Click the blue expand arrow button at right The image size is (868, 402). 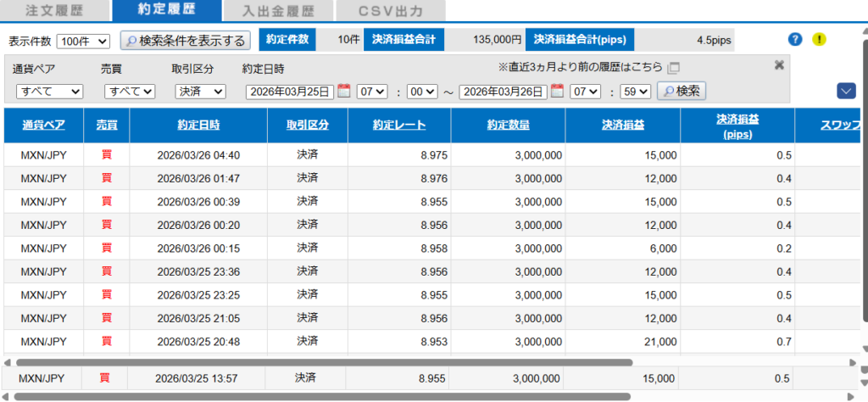coord(845,91)
